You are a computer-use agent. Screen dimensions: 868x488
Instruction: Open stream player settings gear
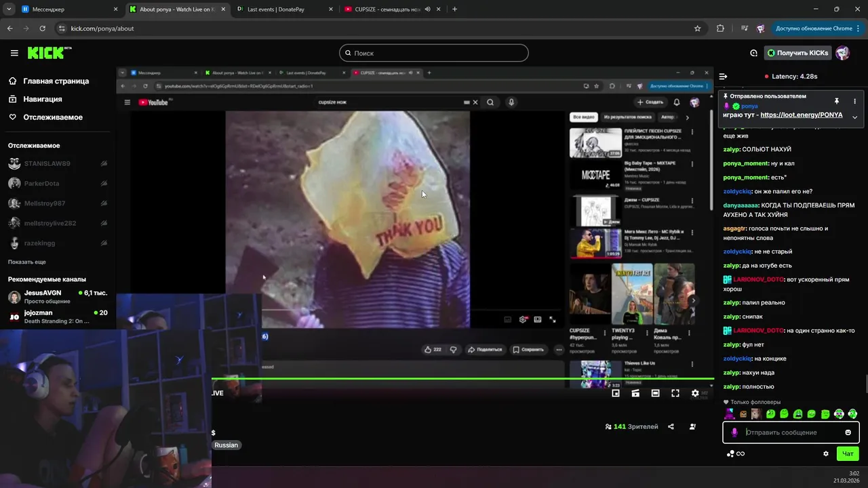pyautogui.click(x=695, y=393)
